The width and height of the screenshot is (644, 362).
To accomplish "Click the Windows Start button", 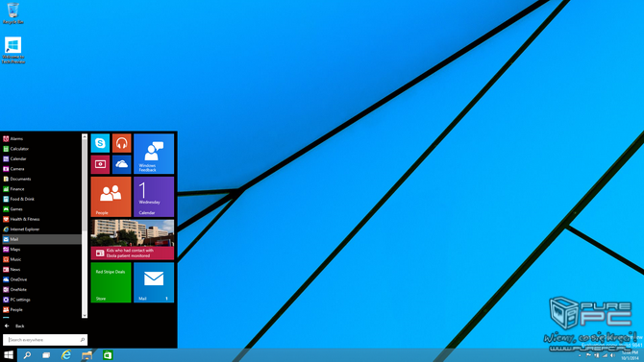I will (9, 355).
